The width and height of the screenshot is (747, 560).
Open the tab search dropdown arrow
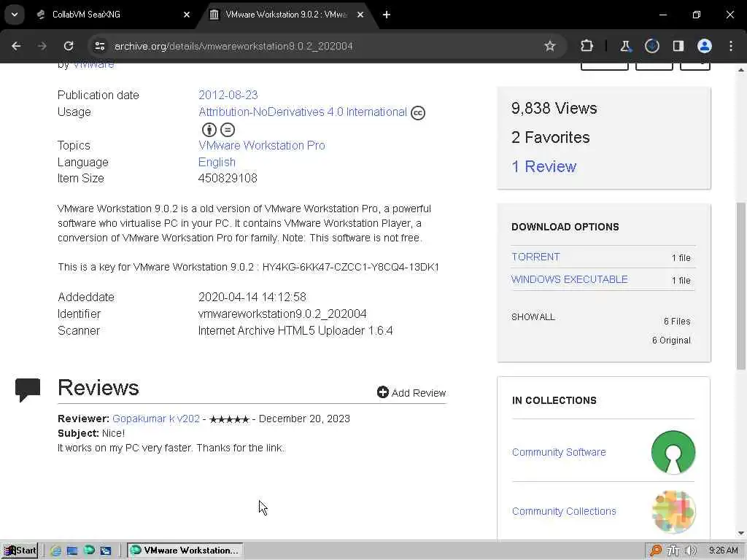coord(15,15)
